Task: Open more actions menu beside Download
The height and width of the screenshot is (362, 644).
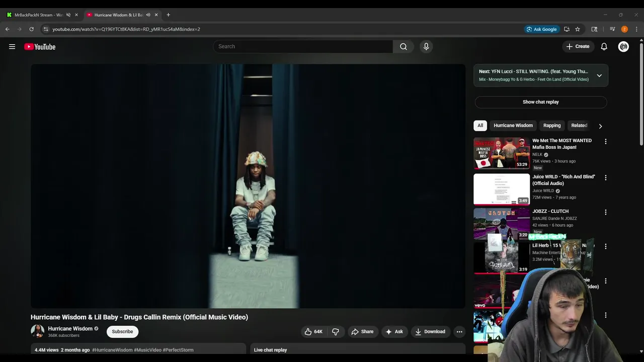Action: pos(459,331)
